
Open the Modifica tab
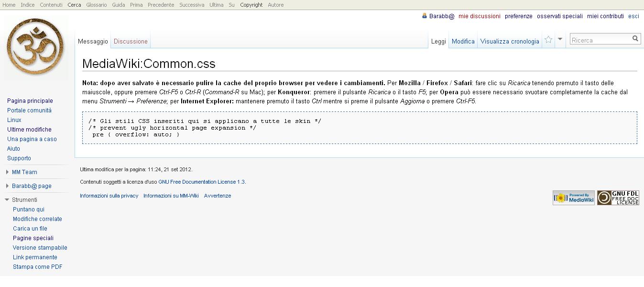click(463, 42)
